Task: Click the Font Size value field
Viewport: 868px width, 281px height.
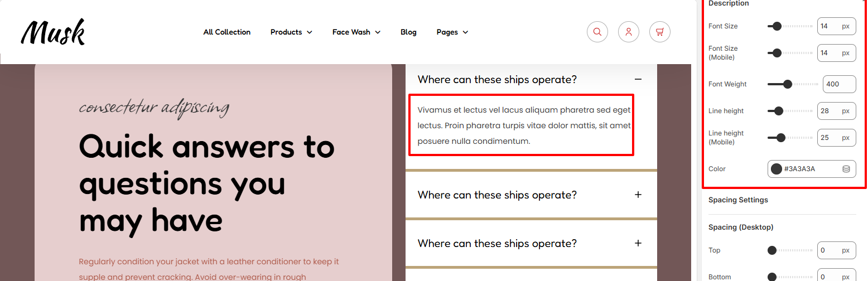Action: (x=836, y=26)
